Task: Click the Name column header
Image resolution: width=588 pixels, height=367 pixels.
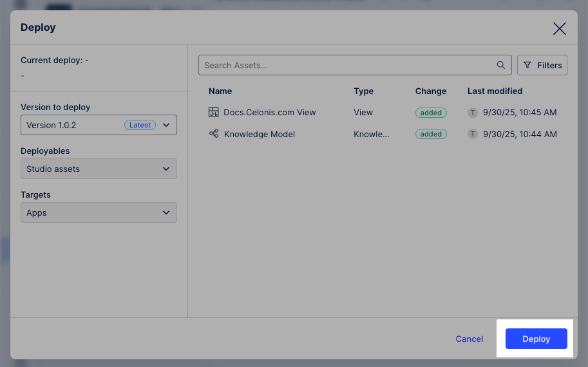Action: click(x=220, y=91)
